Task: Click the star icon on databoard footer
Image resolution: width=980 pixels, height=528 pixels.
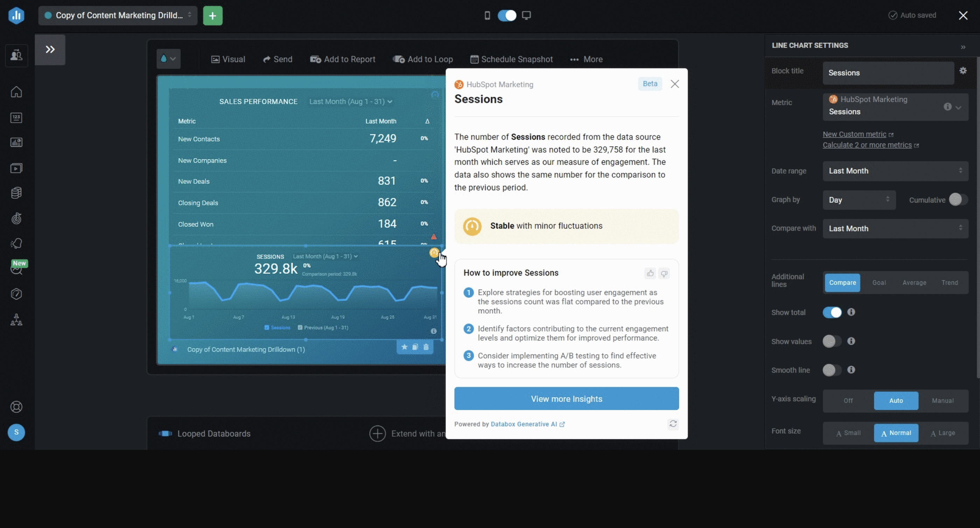Action: [404, 347]
